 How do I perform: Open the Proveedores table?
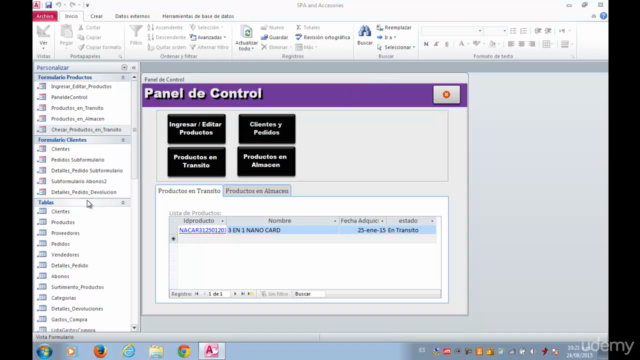[x=65, y=233]
